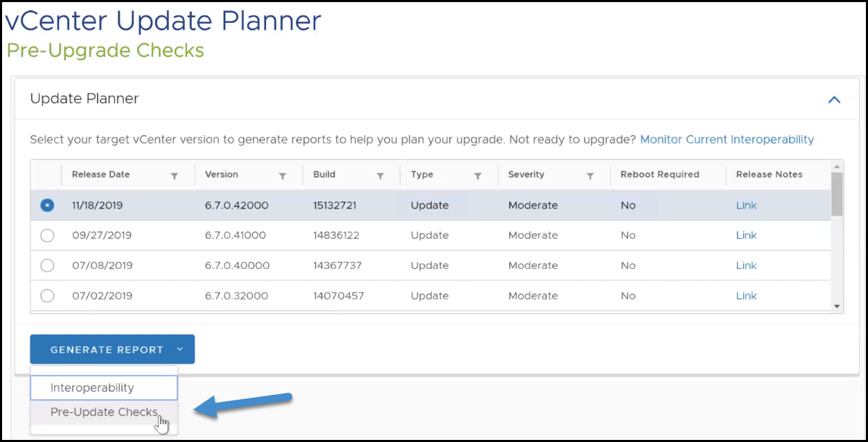Image resolution: width=868 pixels, height=442 pixels.
Task: Pick the 07/02/2019 build radio button
Action: pyautogui.click(x=47, y=296)
